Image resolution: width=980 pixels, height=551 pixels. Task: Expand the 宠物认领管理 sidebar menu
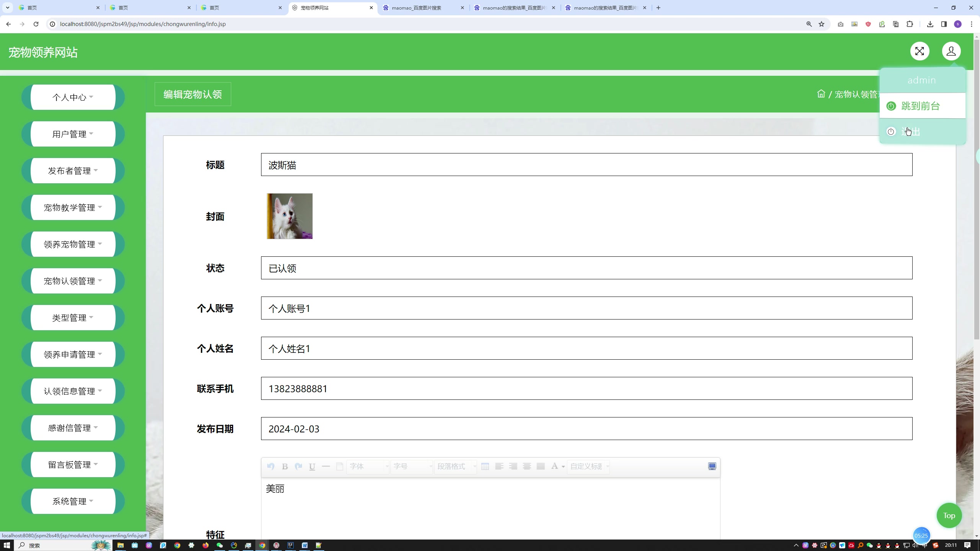coord(73,280)
